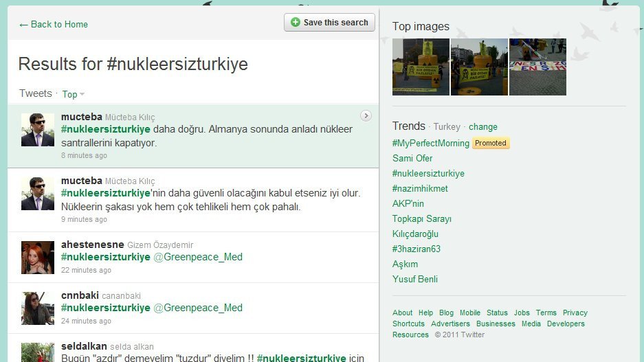Open the mucteba username on the 9-minutes-ago tweet

pos(81,181)
